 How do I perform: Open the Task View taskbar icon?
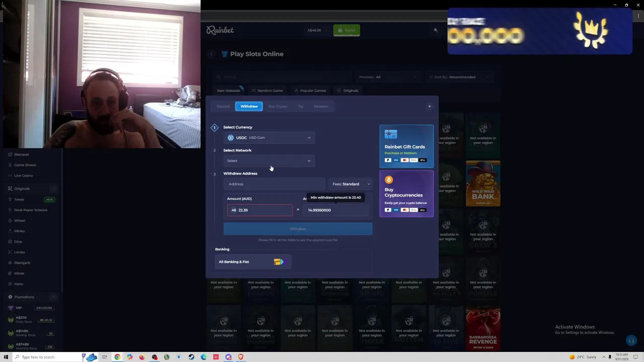(x=105, y=357)
